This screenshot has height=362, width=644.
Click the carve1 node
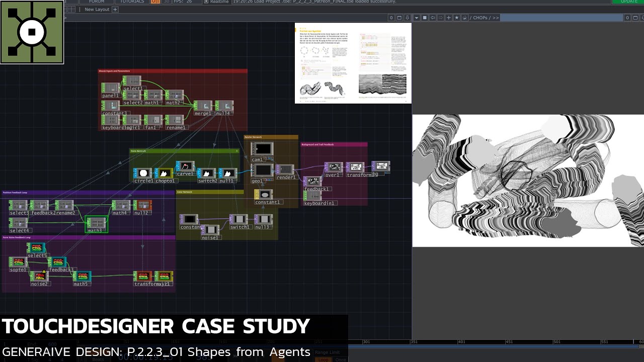coord(185,166)
